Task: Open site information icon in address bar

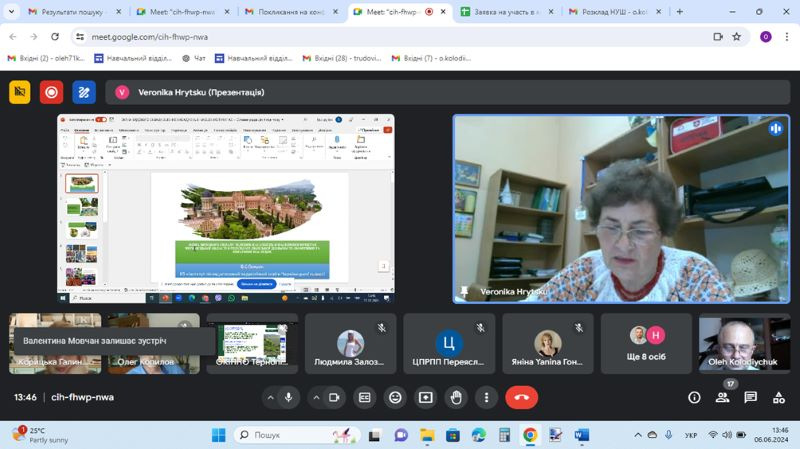Action: point(80,37)
